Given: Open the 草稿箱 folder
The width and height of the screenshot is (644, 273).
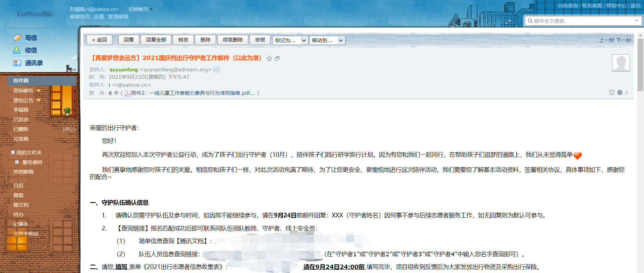Looking at the screenshot, I should [21, 110].
